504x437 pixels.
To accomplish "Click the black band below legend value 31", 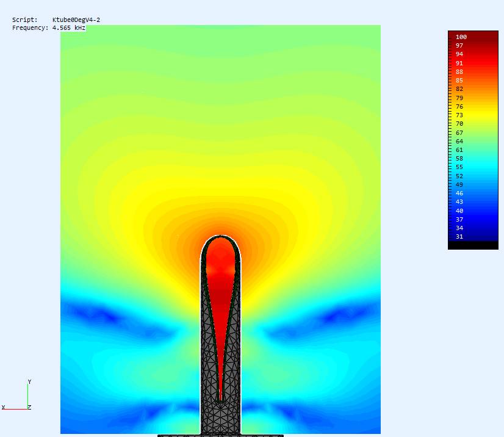I will [473, 245].
